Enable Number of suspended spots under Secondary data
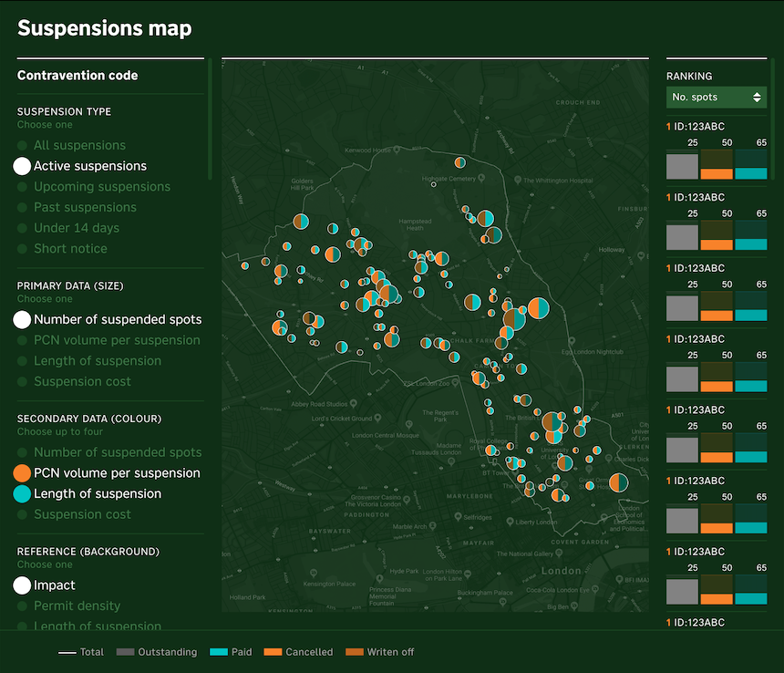Image resolution: width=784 pixels, height=673 pixels. [110, 452]
